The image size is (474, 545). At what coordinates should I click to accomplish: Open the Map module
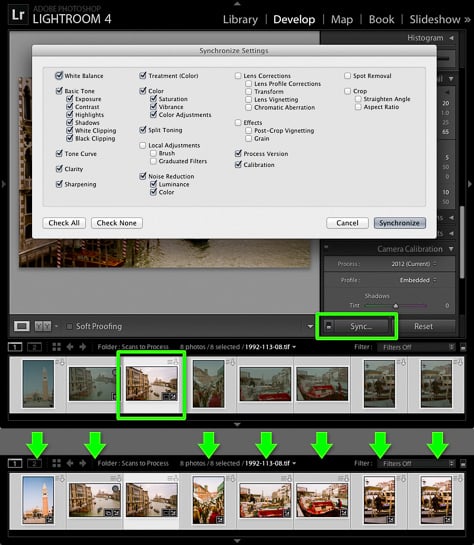click(342, 20)
